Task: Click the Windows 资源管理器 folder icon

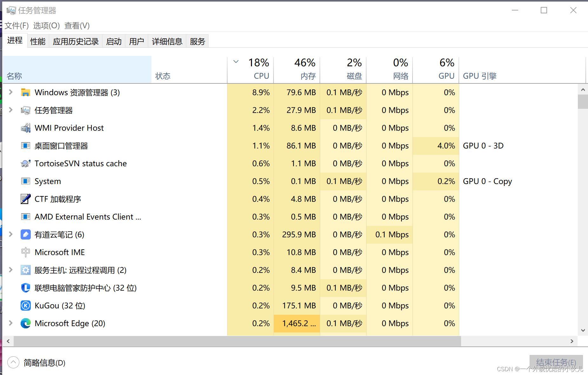Action: coord(25,92)
